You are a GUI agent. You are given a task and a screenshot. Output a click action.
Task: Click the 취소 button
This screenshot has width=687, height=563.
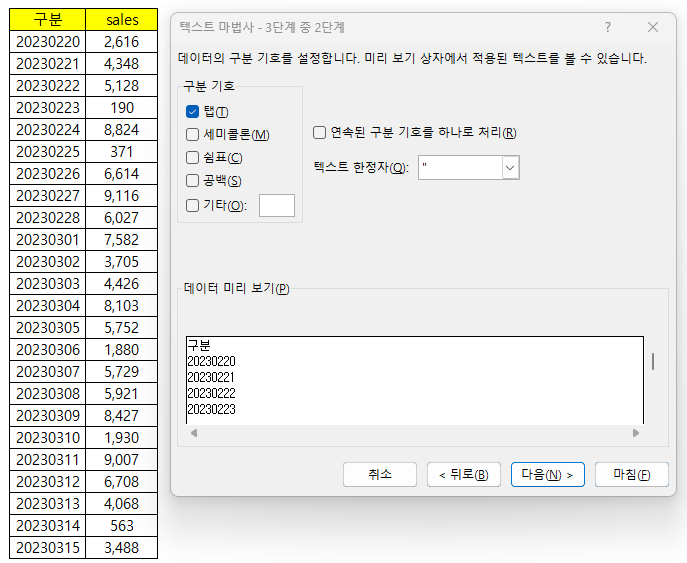click(x=380, y=474)
